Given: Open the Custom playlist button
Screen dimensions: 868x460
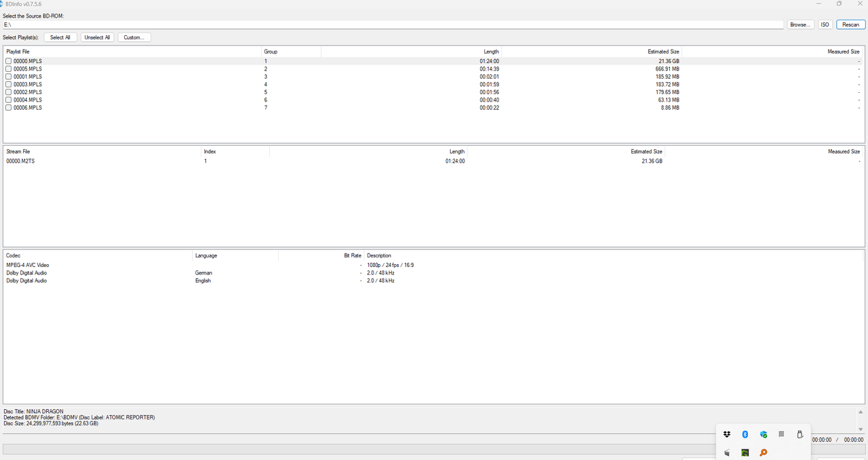Looking at the screenshot, I should click(134, 37).
